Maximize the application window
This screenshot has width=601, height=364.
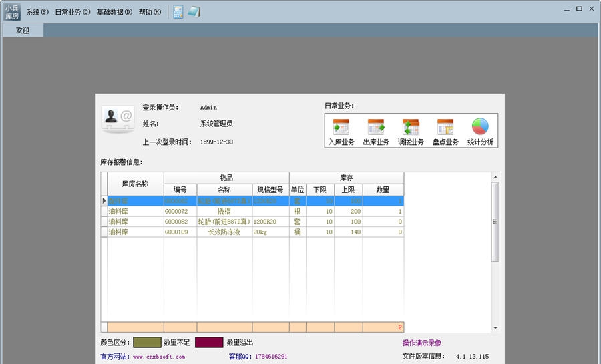(579, 9)
